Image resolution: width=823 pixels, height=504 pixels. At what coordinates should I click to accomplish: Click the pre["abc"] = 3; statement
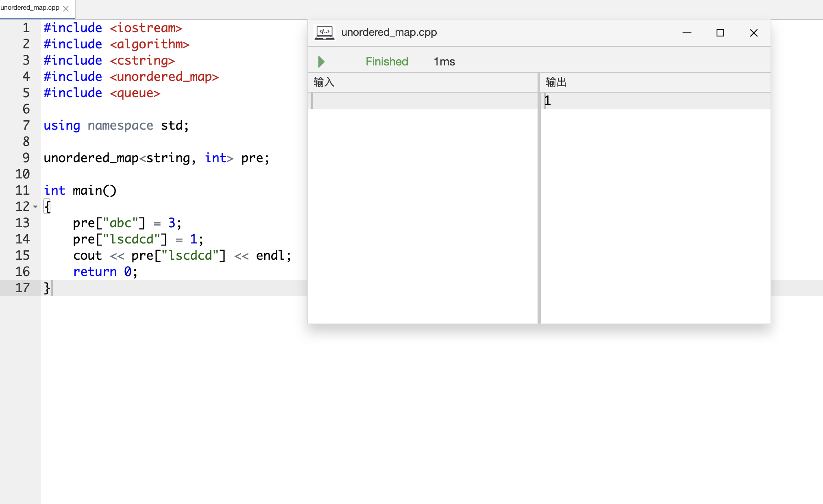point(127,223)
